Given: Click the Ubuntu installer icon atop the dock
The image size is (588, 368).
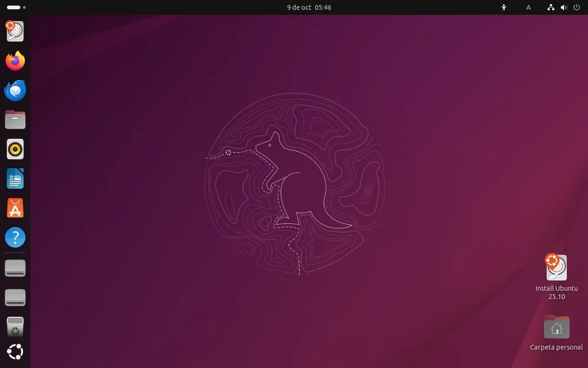Looking at the screenshot, I should coord(15,31).
